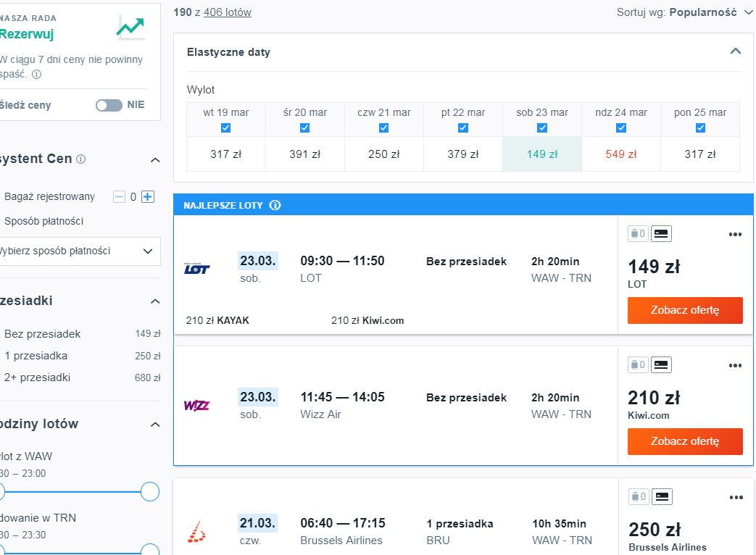Uncheck pon 25 mar date checkbox
This screenshot has width=756, height=555.
701,128
